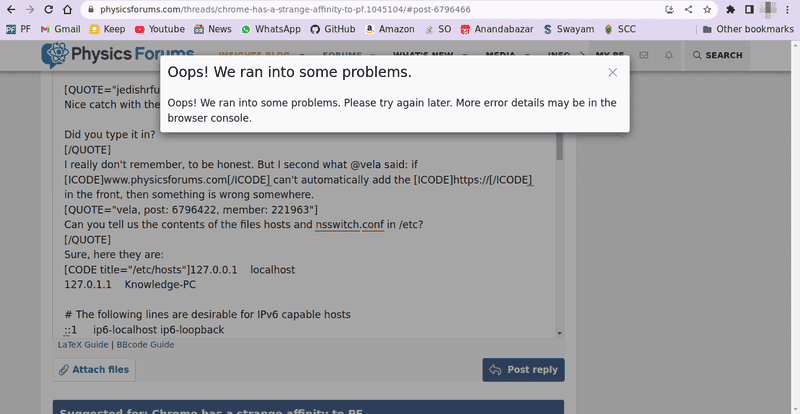Viewport: 800px width, 414px height.
Task: Open the Search option in forum navigation
Action: 716,55
